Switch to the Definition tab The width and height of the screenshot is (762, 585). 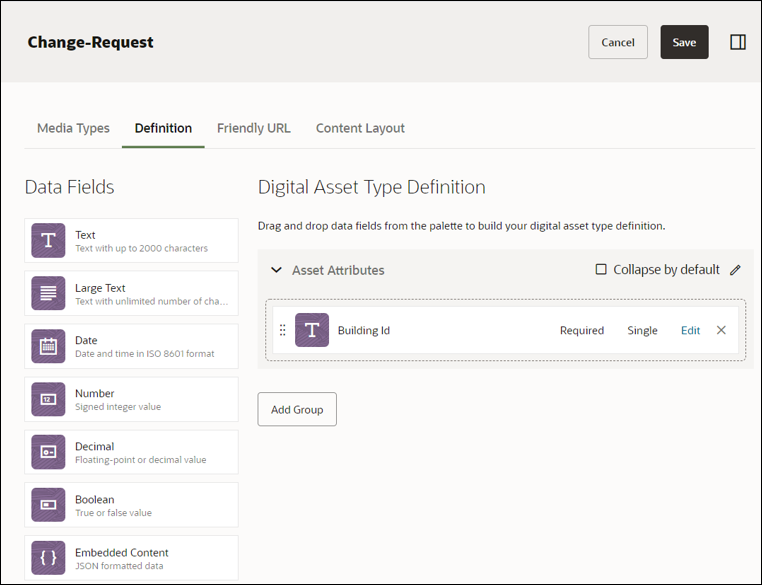pos(163,128)
